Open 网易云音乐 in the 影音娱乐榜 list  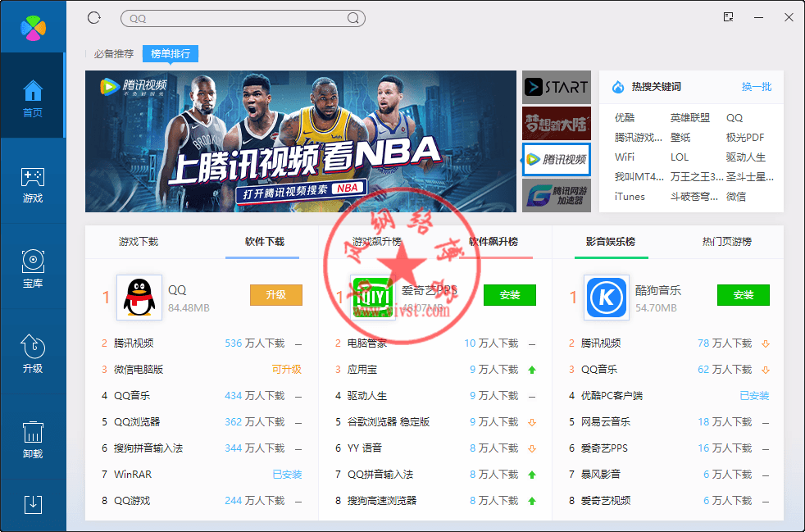(606, 421)
